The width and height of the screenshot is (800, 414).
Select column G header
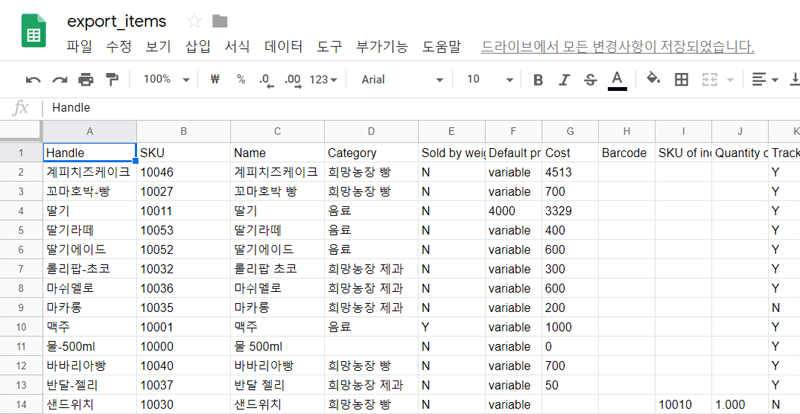(570, 132)
